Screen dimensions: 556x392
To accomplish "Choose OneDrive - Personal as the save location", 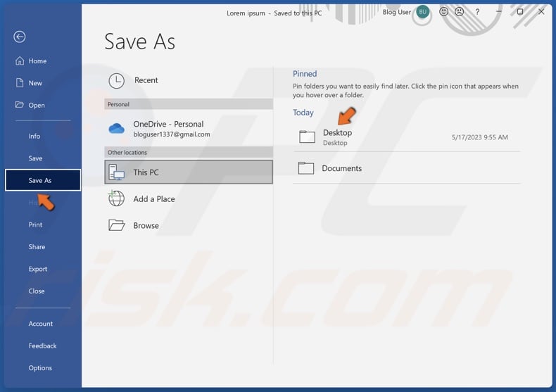I will [189, 129].
